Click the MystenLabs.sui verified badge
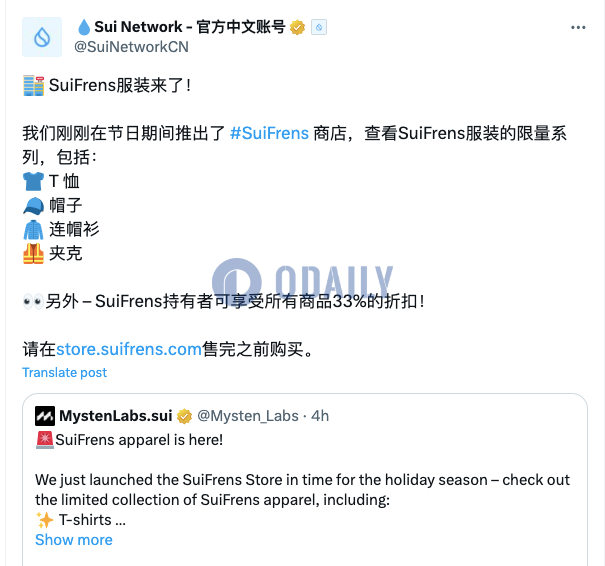Viewport: 605px width, 566px height. tap(184, 416)
